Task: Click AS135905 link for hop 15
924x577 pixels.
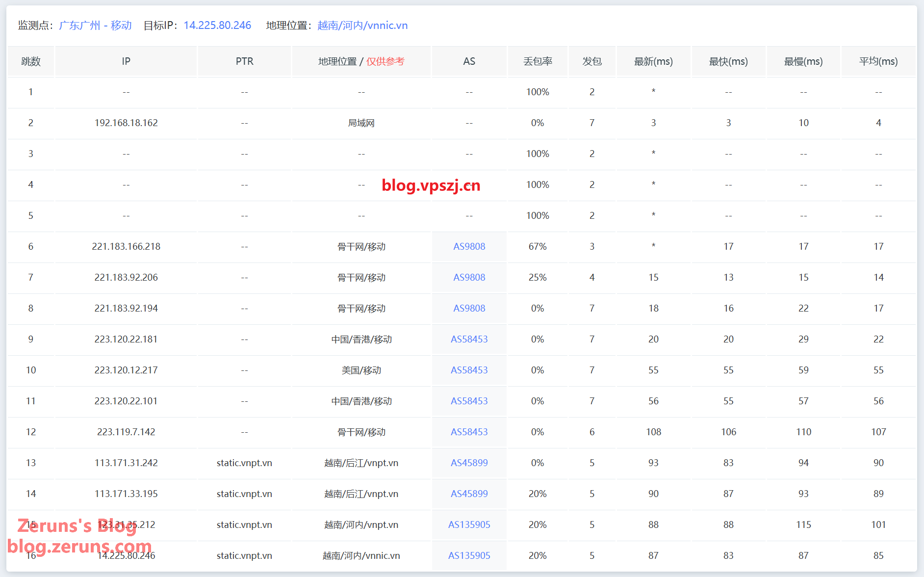Action: click(469, 525)
